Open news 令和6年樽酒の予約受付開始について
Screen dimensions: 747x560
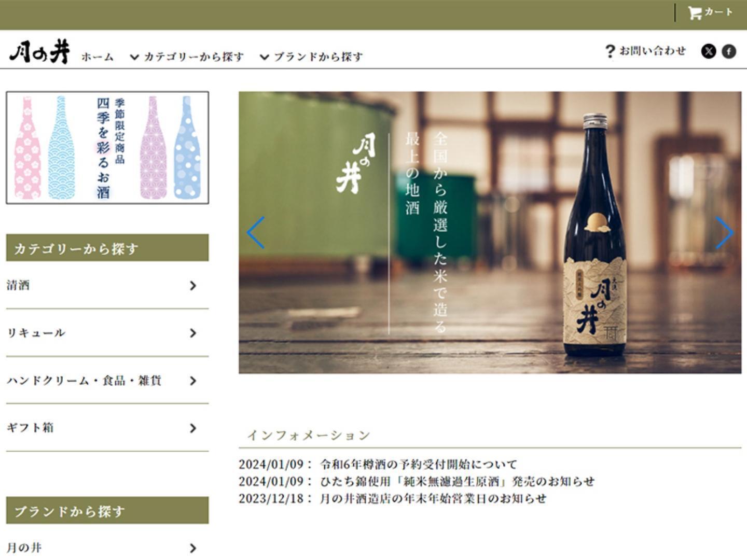419,464
